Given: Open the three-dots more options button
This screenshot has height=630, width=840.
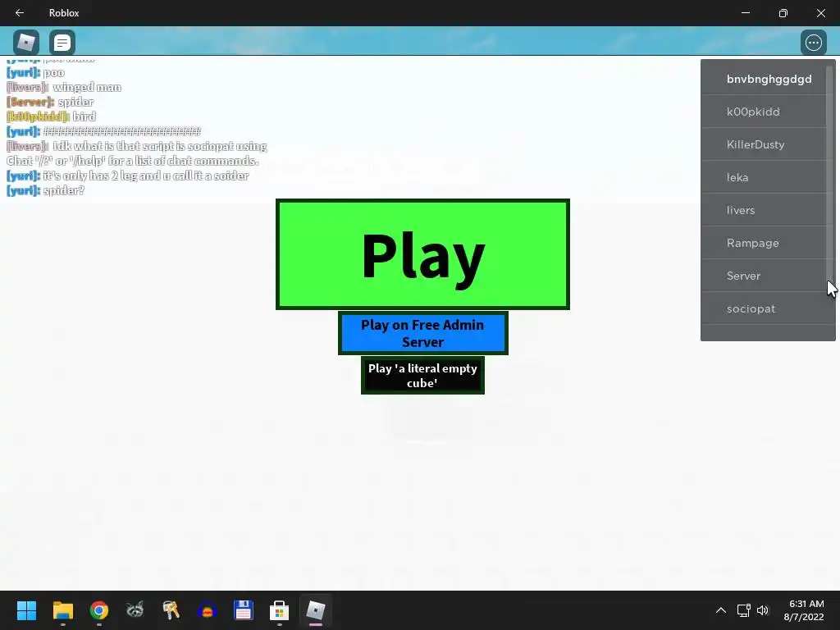Looking at the screenshot, I should click(813, 43).
